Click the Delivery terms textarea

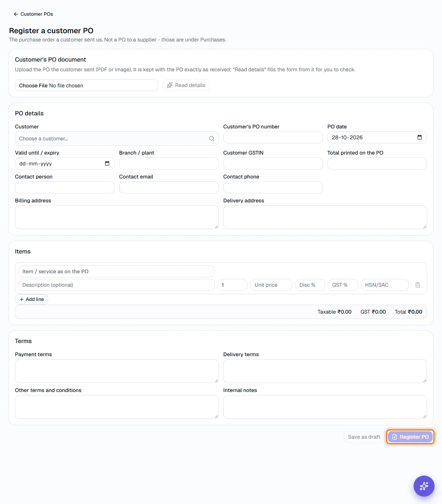click(325, 371)
